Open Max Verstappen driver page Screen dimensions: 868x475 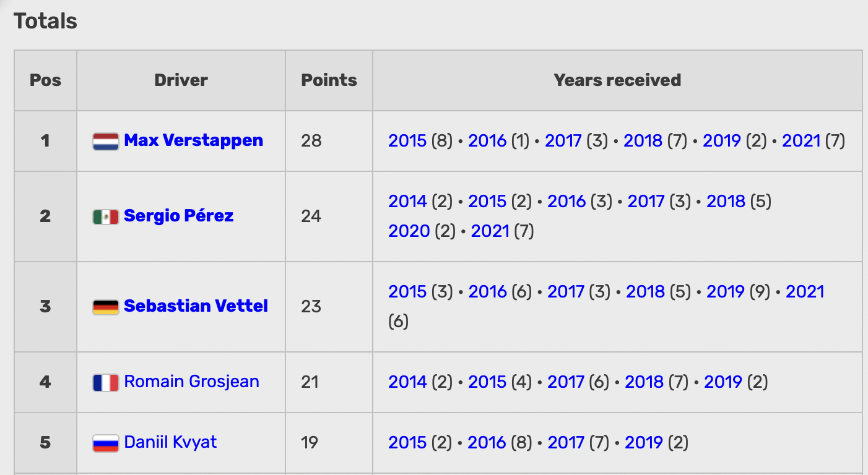click(x=193, y=140)
